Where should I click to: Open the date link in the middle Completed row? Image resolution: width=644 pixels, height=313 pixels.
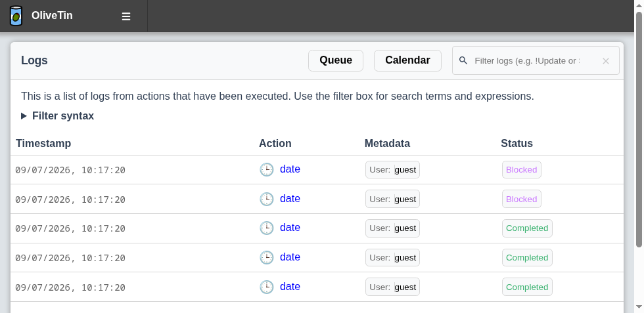point(290,257)
